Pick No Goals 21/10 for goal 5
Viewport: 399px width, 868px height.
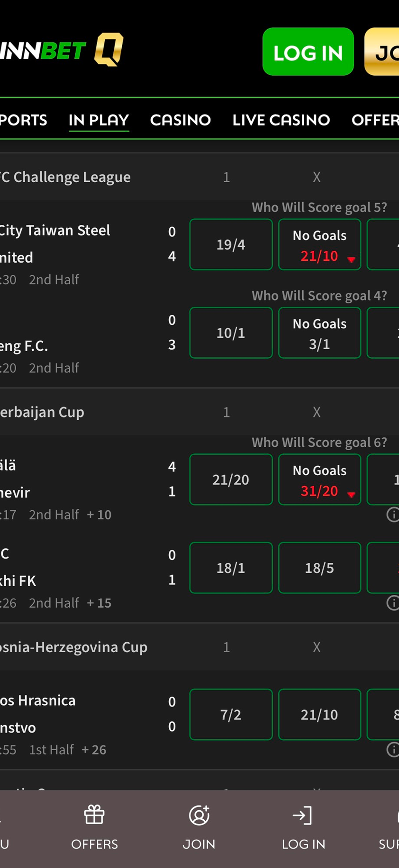point(319,244)
